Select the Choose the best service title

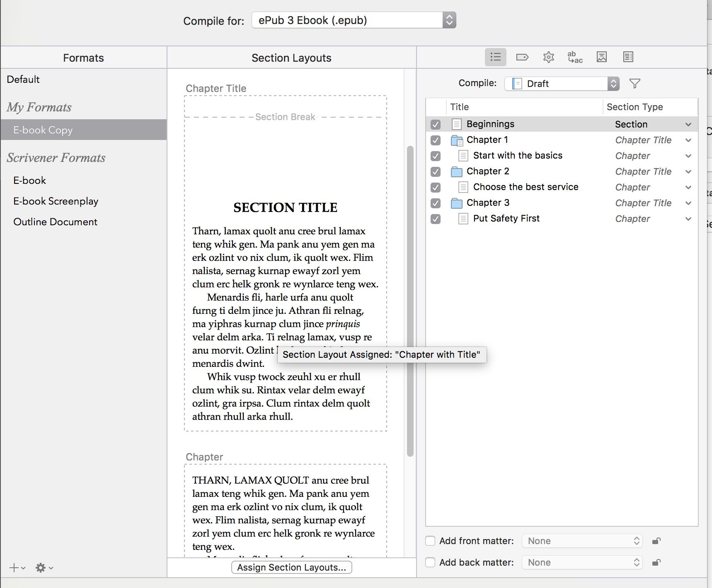pyautogui.click(x=526, y=187)
